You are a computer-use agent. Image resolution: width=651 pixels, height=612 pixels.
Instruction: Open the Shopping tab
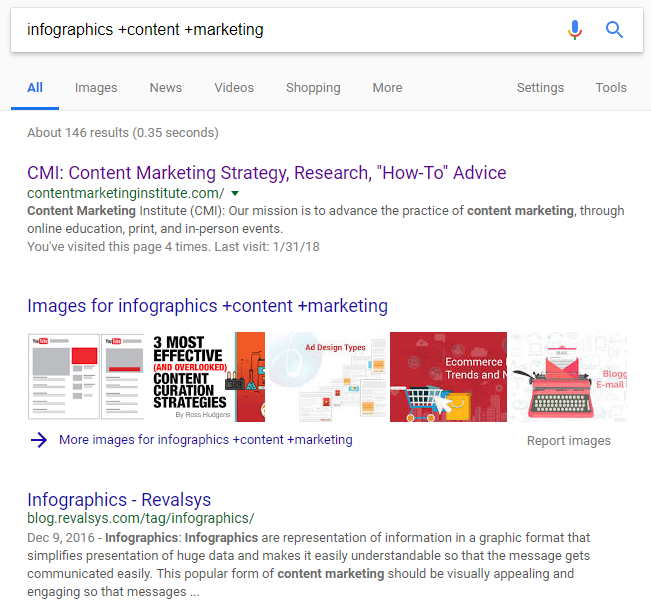(313, 88)
